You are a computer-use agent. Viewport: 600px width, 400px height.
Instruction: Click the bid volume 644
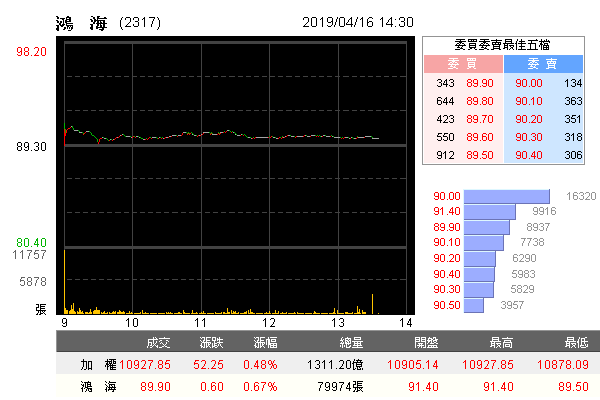[x=445, y=101]
